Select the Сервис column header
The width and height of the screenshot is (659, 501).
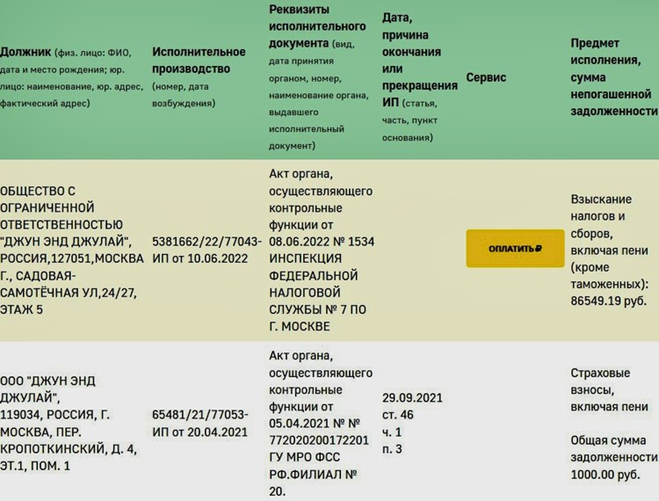pyautogui.click(x=486, y=77)
